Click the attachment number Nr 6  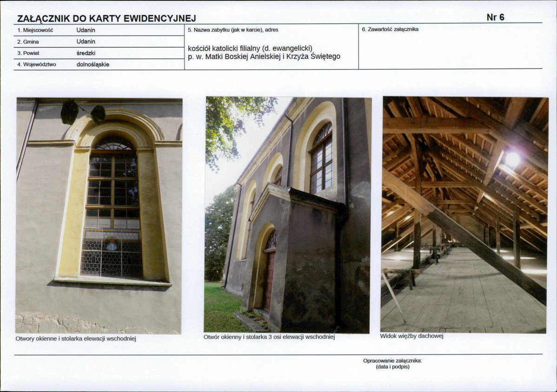pyautogui.click(x=495, y=17)
